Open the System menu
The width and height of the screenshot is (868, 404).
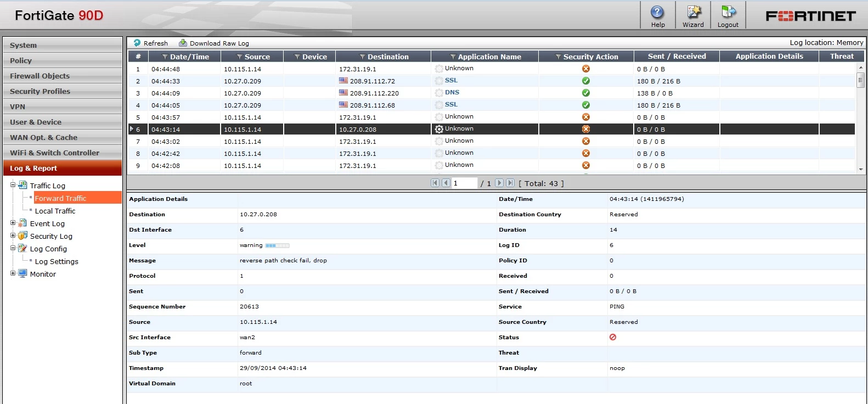coord(63,45)
